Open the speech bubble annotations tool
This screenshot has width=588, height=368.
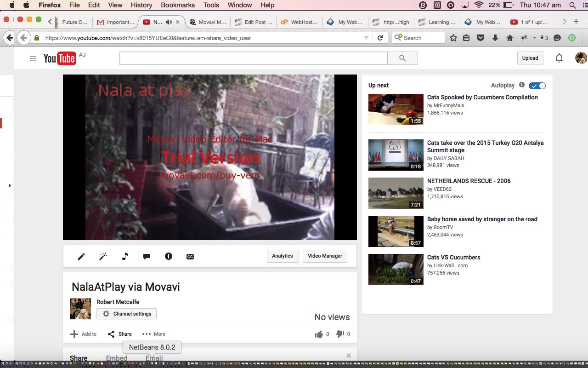[x=147, y=257]
